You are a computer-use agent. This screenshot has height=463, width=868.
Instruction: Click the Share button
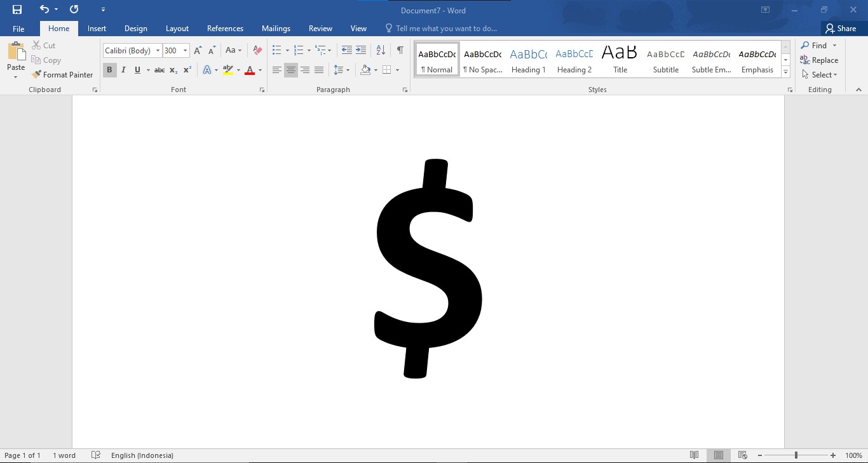[840, 29]
